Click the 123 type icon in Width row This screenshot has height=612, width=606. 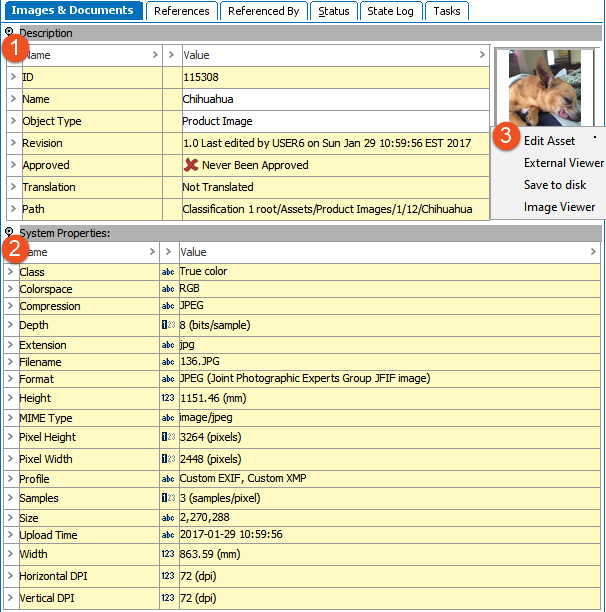point(168,554)
